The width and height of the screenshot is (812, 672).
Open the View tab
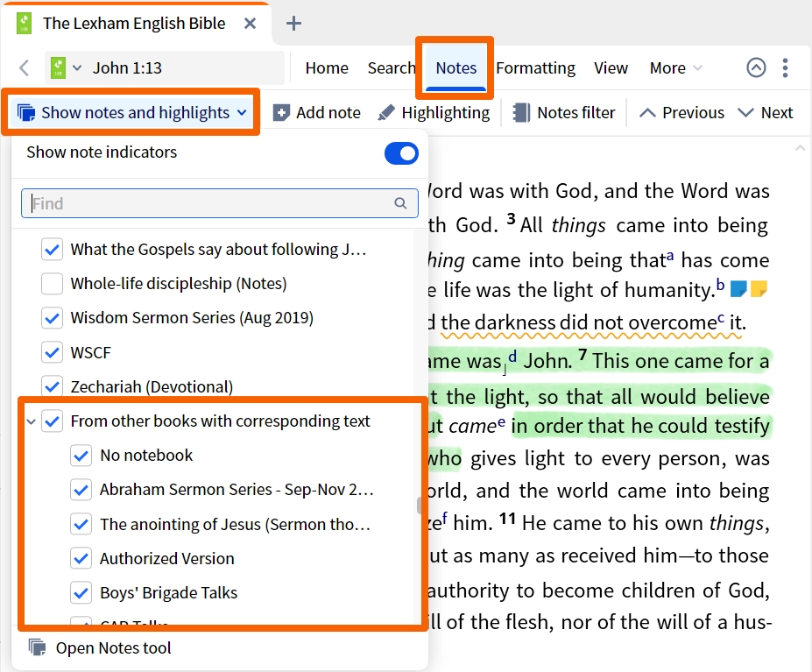(611, 67)
